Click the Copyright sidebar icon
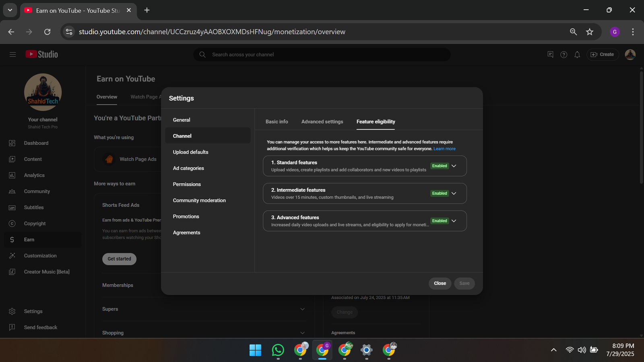Image resolution: width=644 pixels, height=362 pixels. click(12, 224)
